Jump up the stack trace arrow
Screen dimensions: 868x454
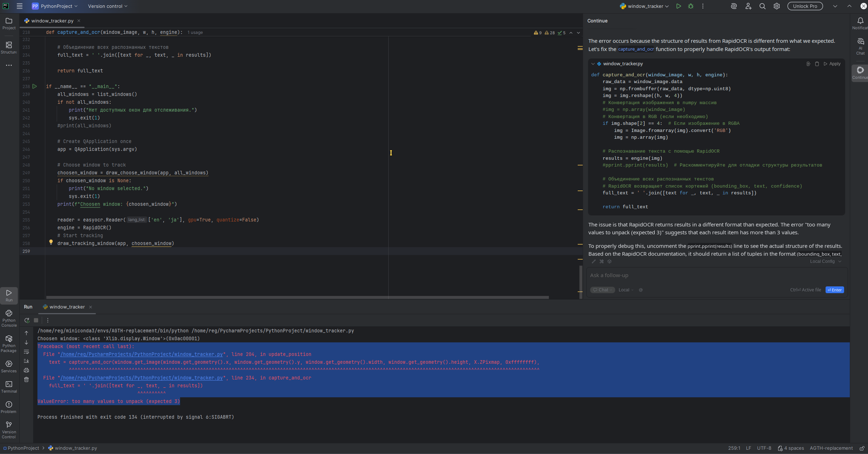[26, 333]
